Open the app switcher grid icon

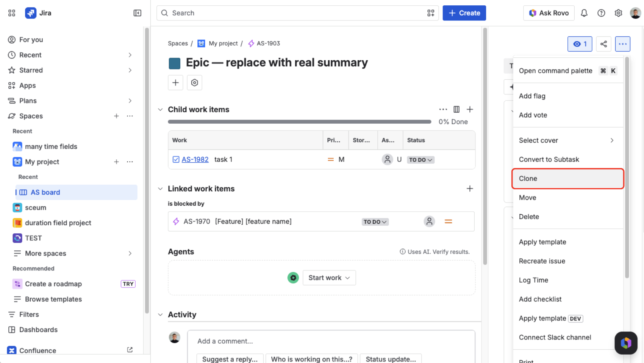pyautogui.click(x=12, y=13)
